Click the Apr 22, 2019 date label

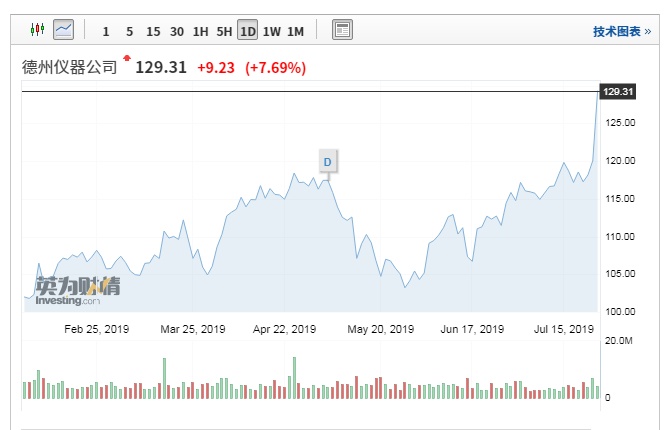point(284,328)
